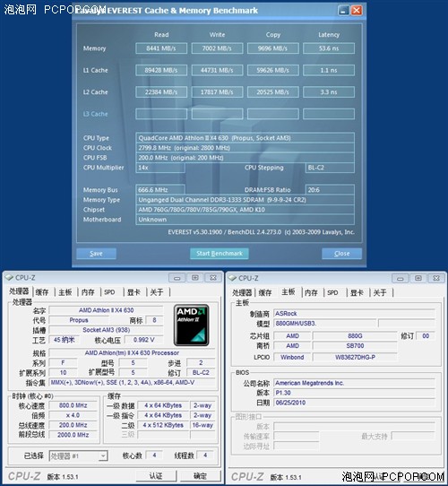Click LPCIO value W83627DHG-P
This screenshot has width=448, height=486.
click(x=355, y=358)
